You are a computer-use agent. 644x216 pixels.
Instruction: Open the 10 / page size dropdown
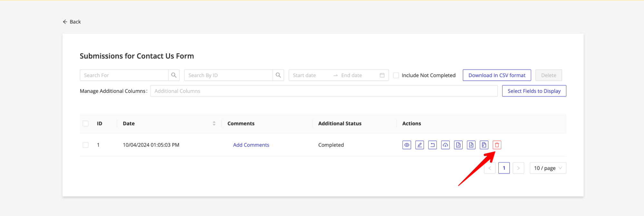pyautogui.click(x=548, y=168)
